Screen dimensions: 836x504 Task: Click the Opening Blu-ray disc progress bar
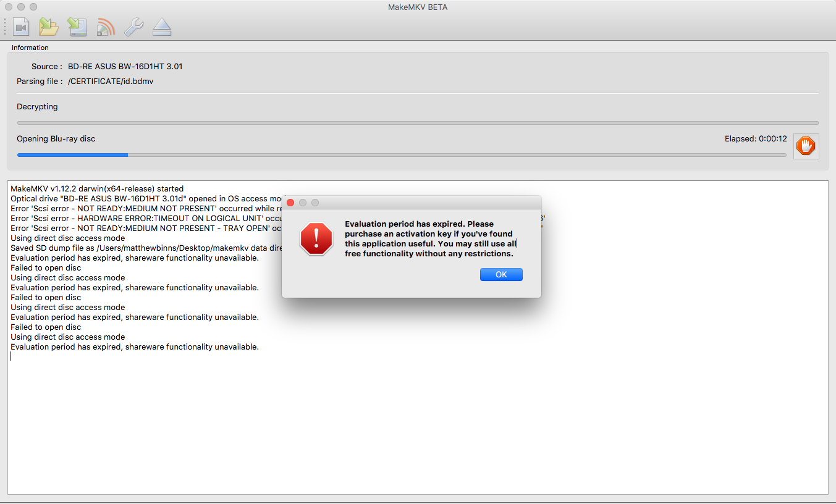[402, 155]
